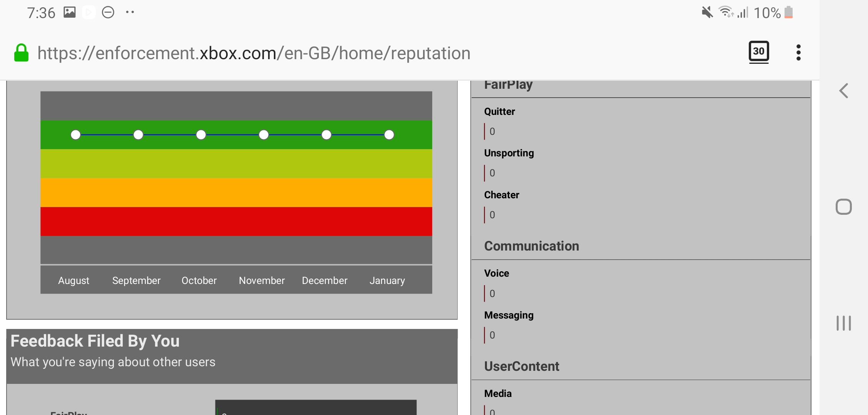Image resolution: width=868 pixels, height=415 pixels.
Task: Tap the green secure padlock icon
Action: [21, 53]
